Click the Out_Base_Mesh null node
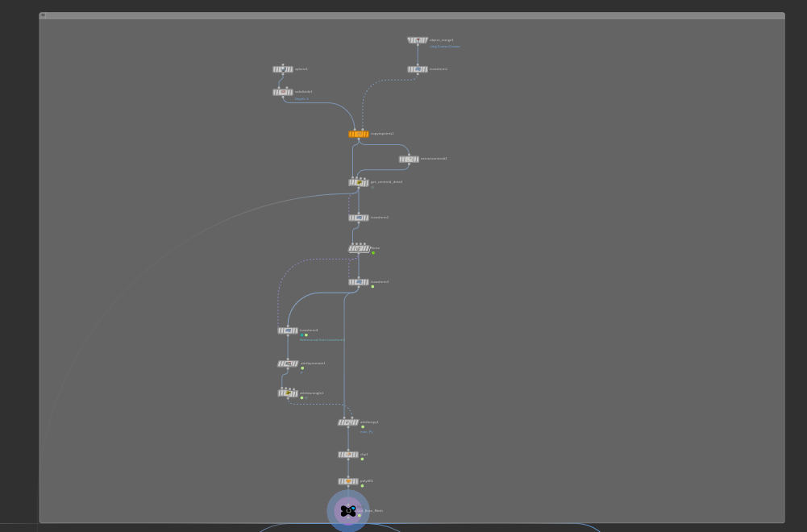This screenshot has width=807, height=532. click(x=348, y=511)
